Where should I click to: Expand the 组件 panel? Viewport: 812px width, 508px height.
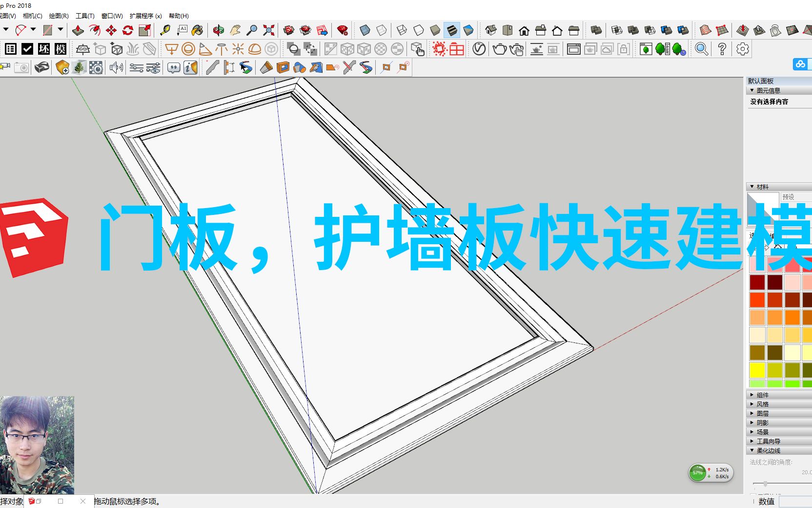(761, 395)
